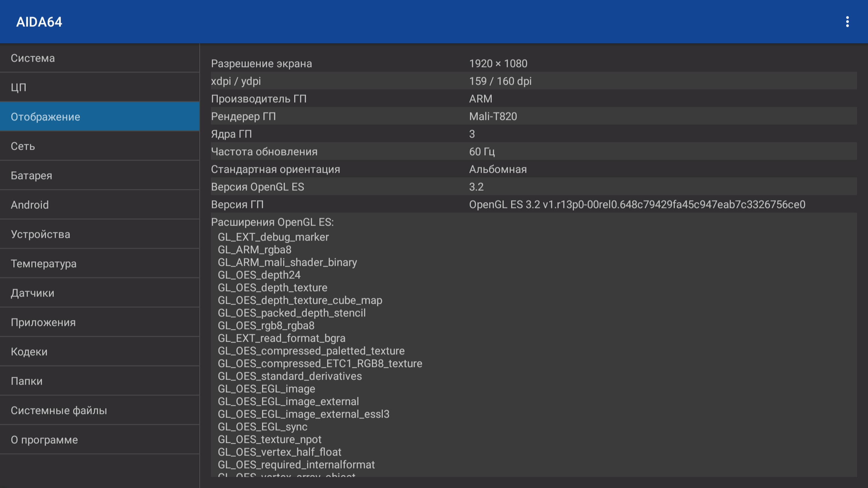Image resolution: width=868 pixels, height=488 pixels.
Task: Click the Разрешение экрана row
Action: (x=534, y=63)
